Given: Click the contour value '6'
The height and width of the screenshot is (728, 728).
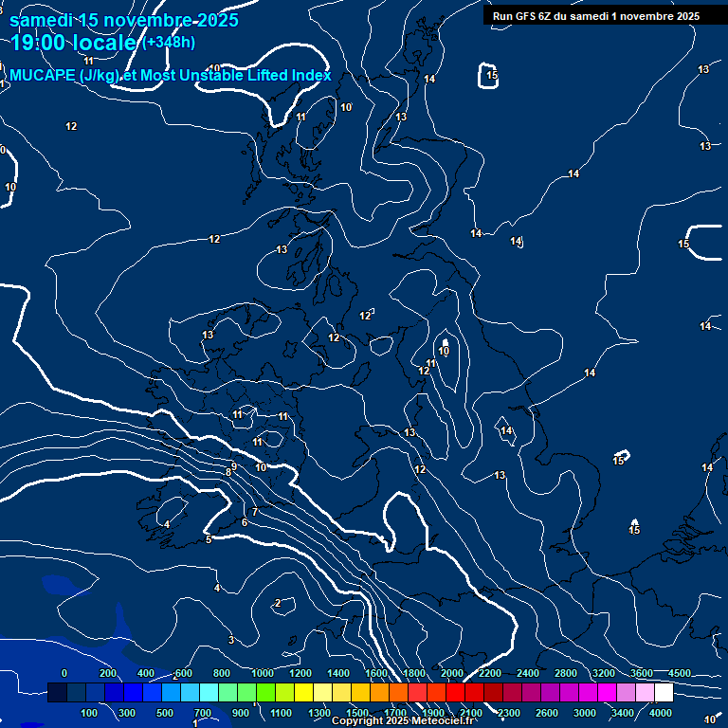Looking at the screenshot, I should [245, 523].
